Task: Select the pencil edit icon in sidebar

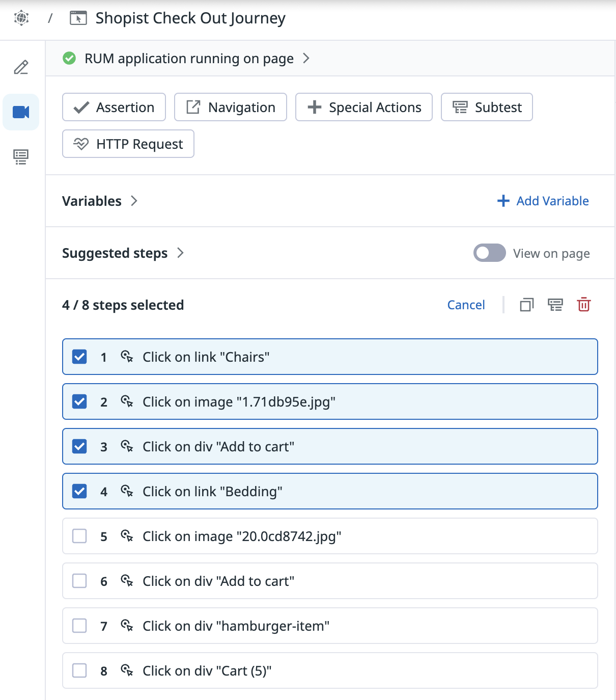Action: pyautogui.click(x=21, y=67)
